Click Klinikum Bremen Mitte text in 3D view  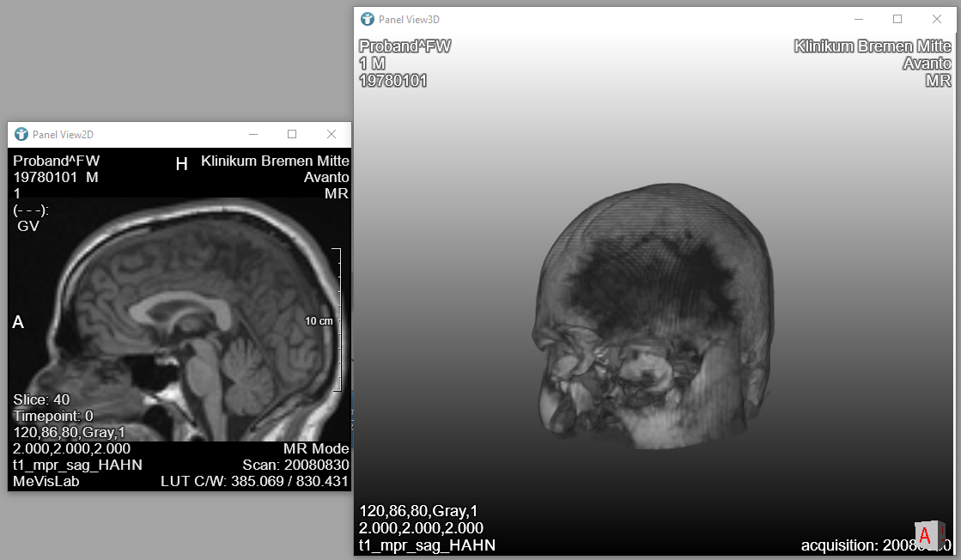(x=873, y=46)
